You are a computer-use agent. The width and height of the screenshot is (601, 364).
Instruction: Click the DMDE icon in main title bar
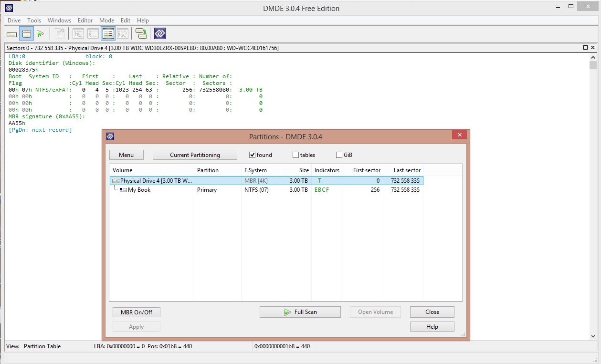pos(9,8)
